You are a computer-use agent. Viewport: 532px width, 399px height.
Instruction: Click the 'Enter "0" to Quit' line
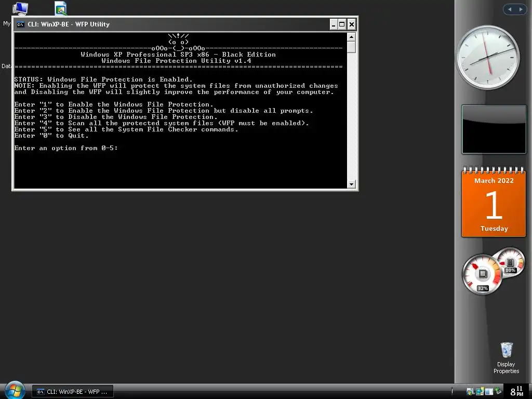coord(51,136)
